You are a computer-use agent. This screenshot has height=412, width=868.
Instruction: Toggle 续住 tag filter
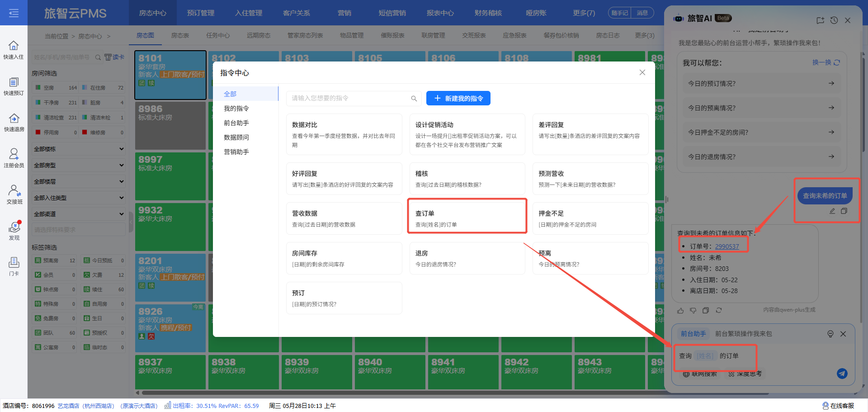[x=103, y=289]
